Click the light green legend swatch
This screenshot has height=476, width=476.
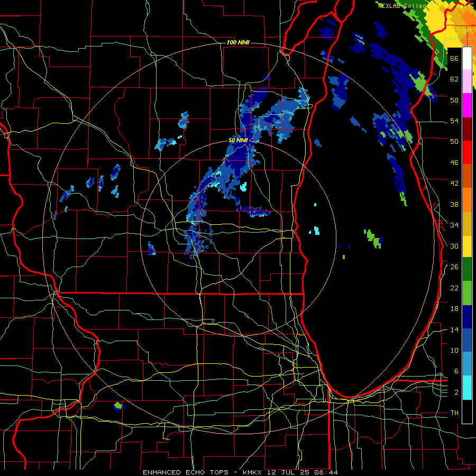point(467,293)
